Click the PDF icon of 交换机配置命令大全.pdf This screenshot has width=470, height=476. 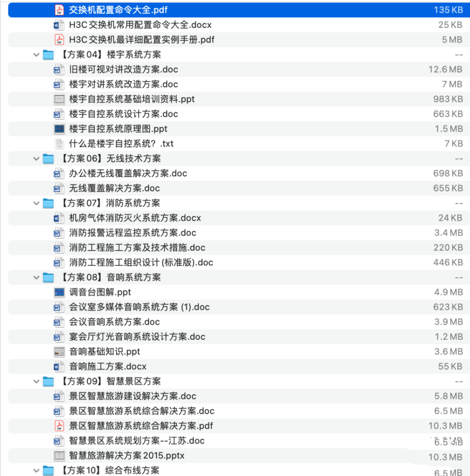[x=60, y=10]
